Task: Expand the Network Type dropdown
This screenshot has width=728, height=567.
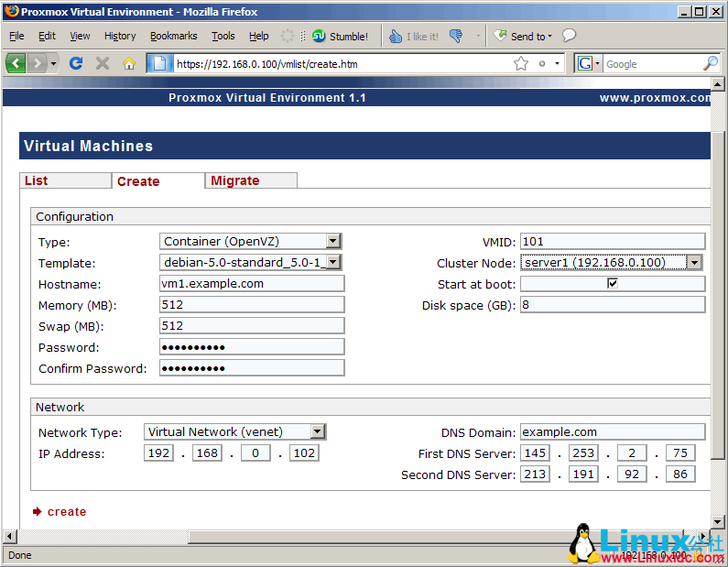Action: click(317, 432)
